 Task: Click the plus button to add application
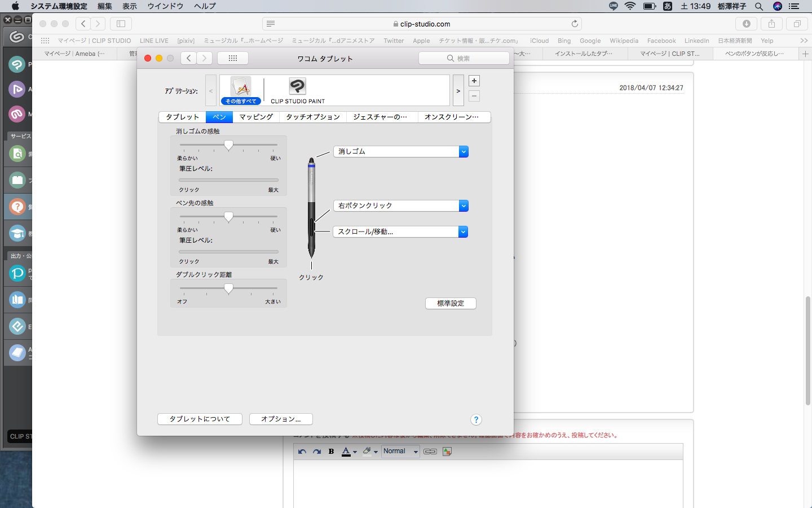pyautogui.click(x=474, y=81)
